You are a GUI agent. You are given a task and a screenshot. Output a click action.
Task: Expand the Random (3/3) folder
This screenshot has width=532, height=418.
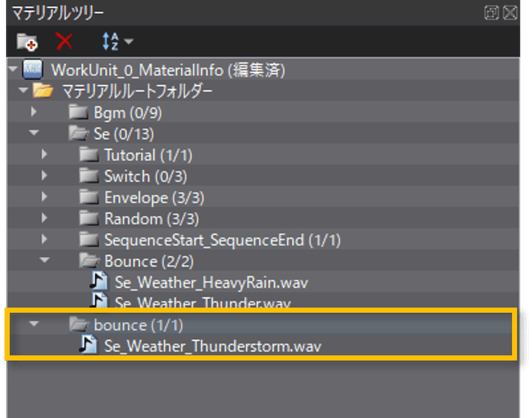(44, 218)
